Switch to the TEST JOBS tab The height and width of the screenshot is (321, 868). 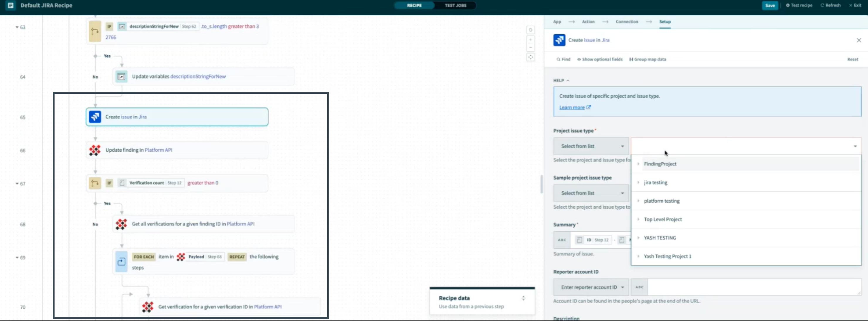click(455, 5)
